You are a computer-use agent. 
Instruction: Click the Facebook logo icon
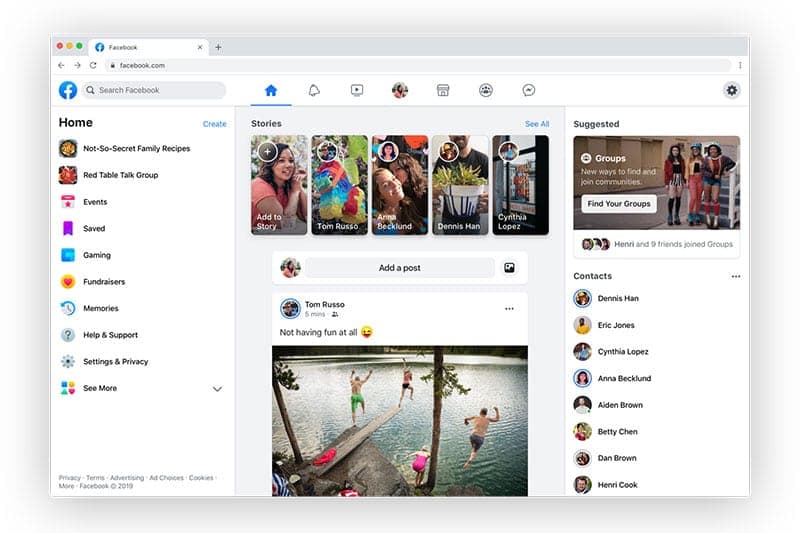[x=68, y=90]
